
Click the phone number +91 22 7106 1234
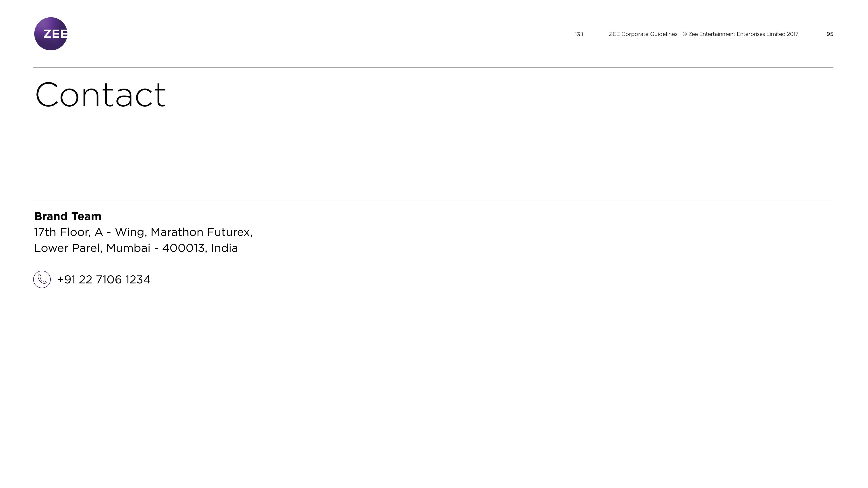point(104,279)
